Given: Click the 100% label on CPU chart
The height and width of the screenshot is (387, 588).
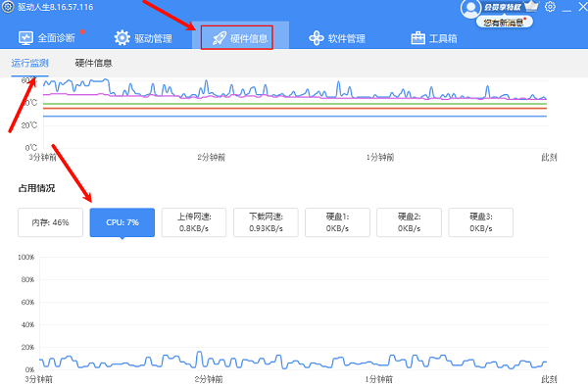Looking at the screenshot, I should [26, 258].
